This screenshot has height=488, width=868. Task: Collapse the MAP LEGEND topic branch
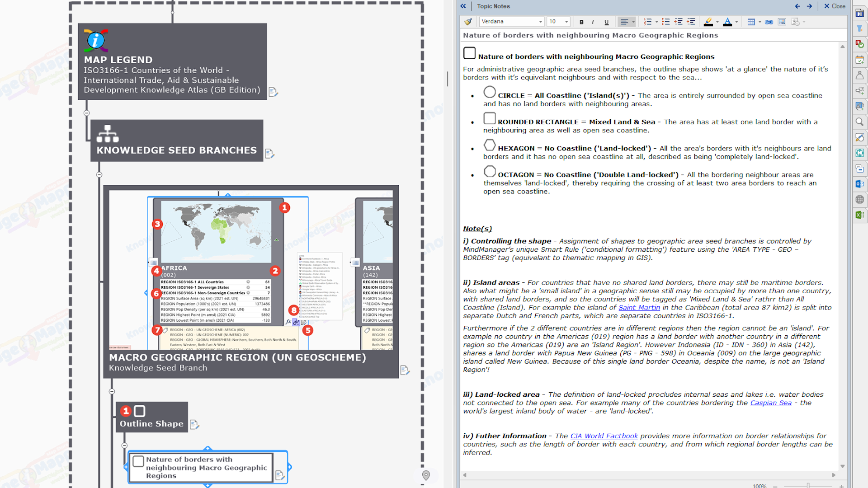coord(86,113)
